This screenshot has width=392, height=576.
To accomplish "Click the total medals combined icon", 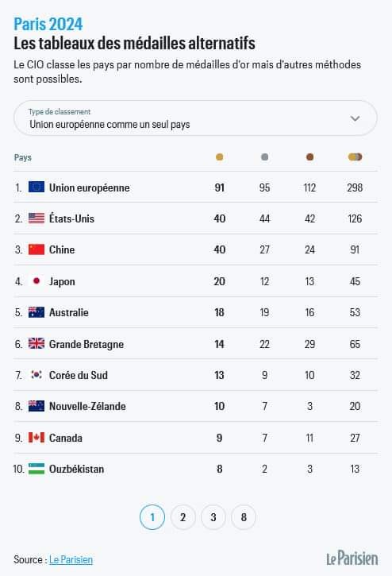I will pos(355,157).
